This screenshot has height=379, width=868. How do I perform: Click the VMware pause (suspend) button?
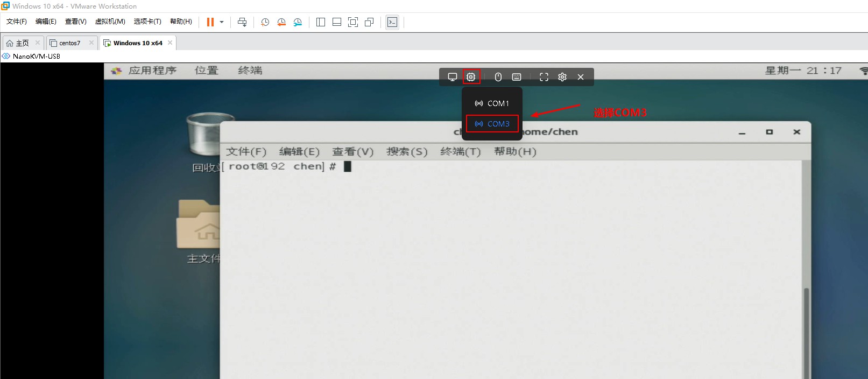(x=210, y=22)
